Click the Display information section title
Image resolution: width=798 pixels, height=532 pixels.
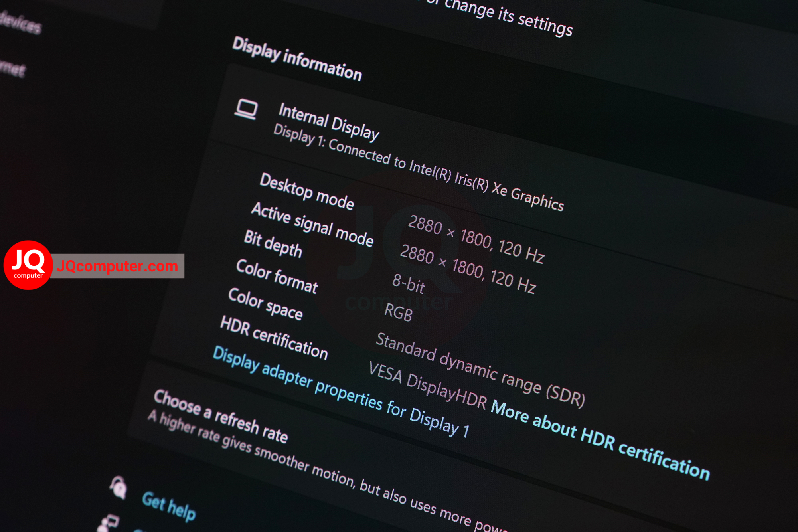pos(297,59)
